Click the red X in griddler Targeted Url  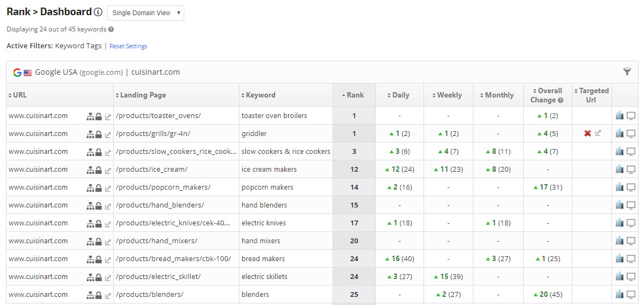click(x=587, y=133)
